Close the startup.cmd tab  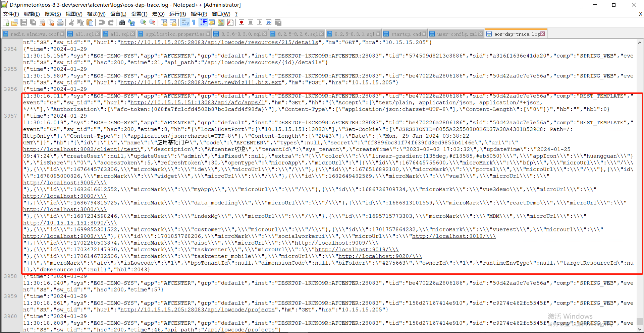pos(424,34)
